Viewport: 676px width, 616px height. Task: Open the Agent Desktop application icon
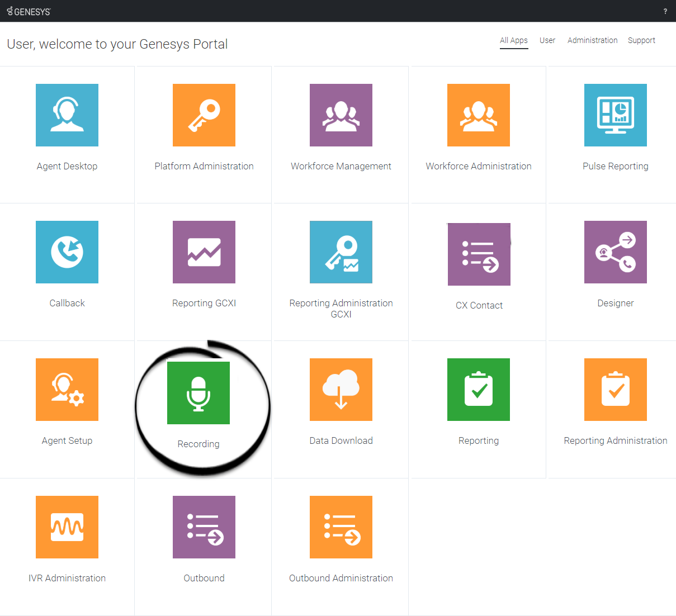coord(67,115)
